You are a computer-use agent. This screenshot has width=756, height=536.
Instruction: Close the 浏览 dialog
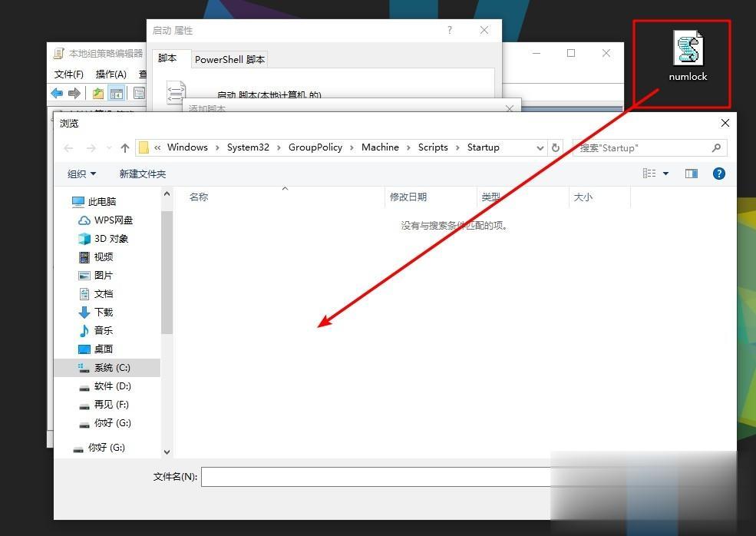(725, 123)
